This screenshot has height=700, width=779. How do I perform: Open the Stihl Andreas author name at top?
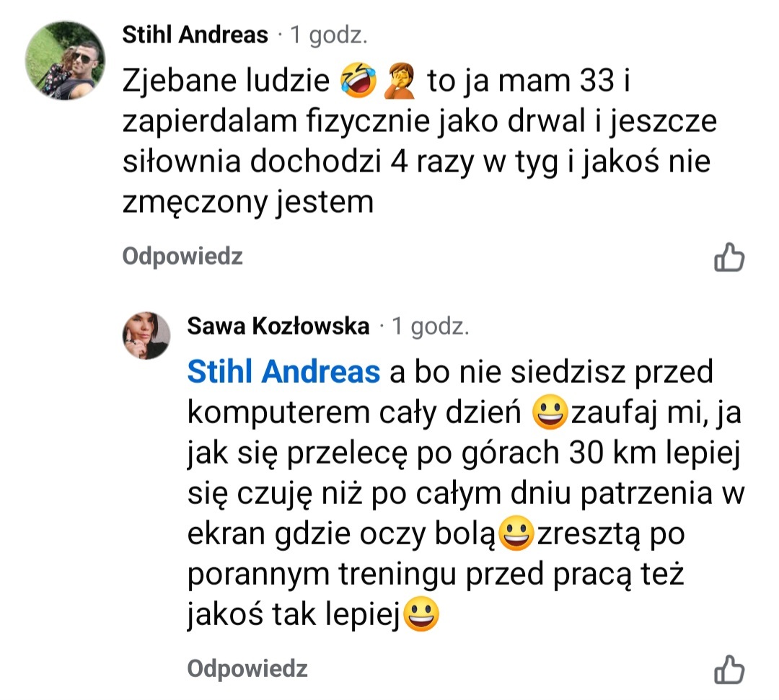coord(195,35)
